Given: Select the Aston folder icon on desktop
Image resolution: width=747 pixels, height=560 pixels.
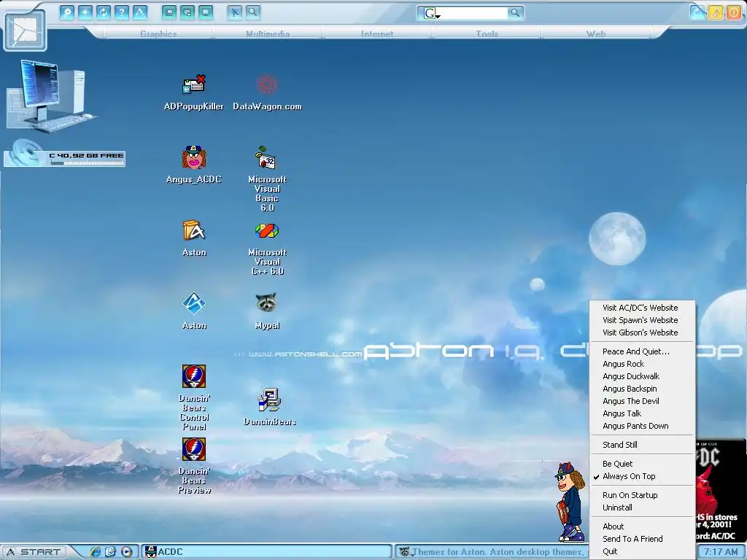Looking at the screenshot, I should pyautogui.click(x=194, y=238).
